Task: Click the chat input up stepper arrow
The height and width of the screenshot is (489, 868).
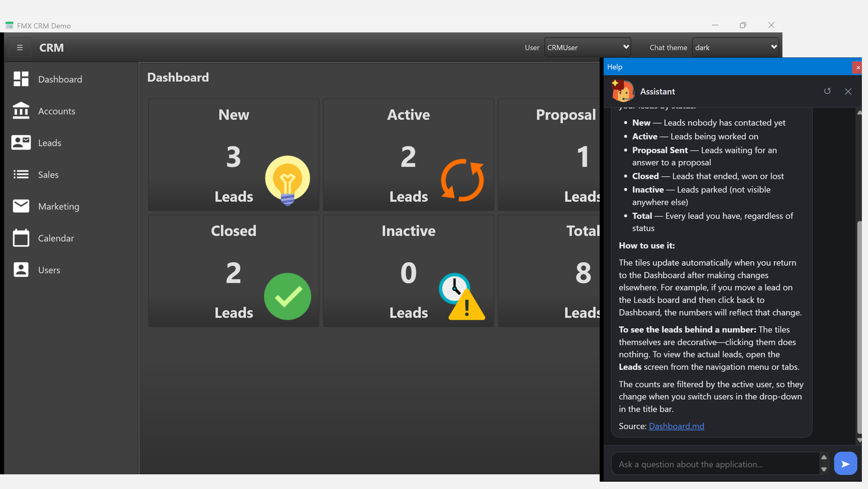Action: pyautogui.click(x=823, y=458)
